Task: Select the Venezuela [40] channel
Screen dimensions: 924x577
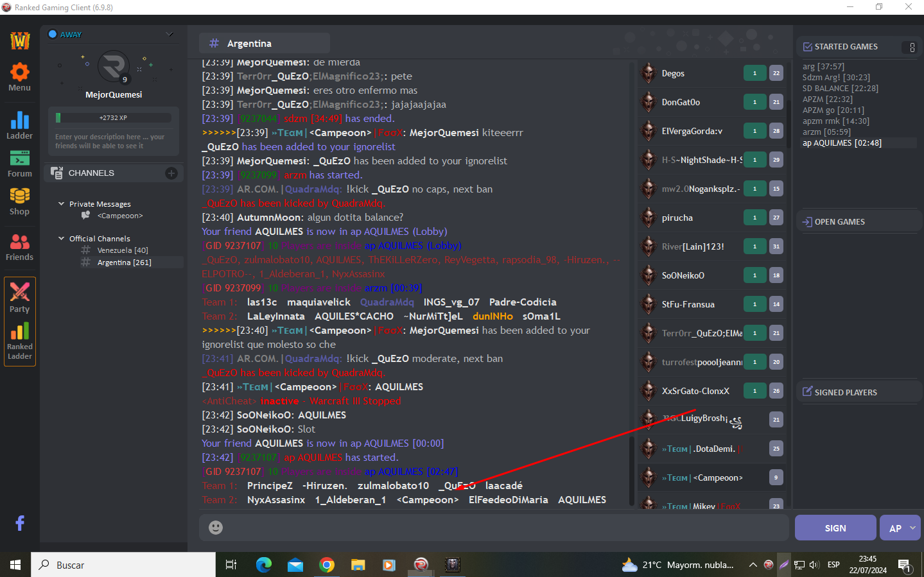Action: tap(123, 250)
